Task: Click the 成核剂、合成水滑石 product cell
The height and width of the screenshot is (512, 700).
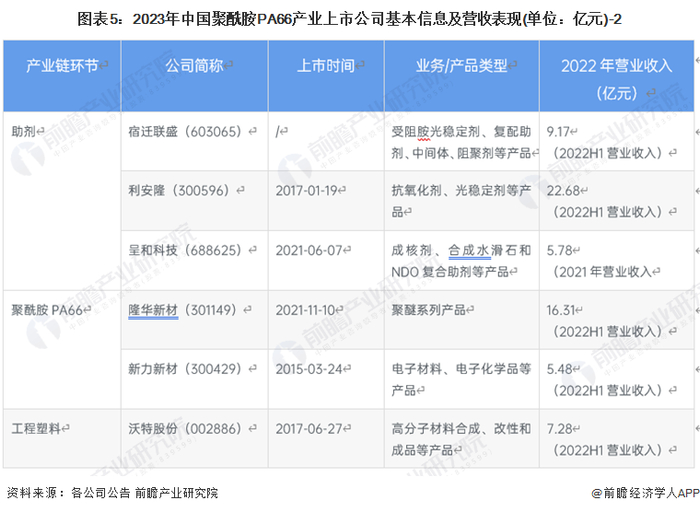Action: 461,261
